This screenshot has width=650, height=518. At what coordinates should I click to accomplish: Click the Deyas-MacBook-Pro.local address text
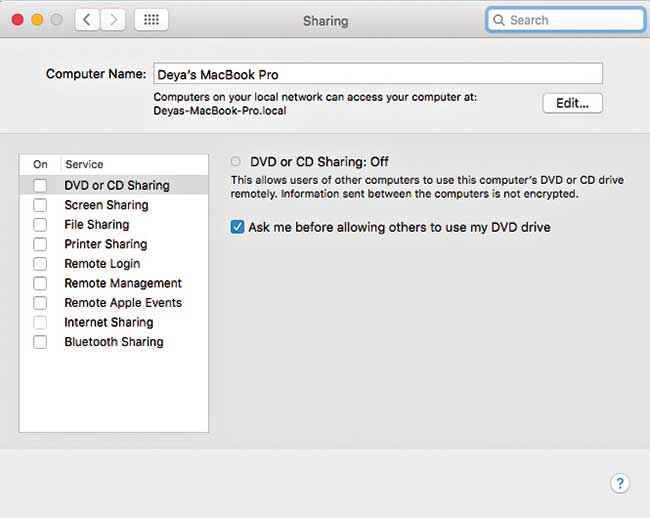[220, 111]
